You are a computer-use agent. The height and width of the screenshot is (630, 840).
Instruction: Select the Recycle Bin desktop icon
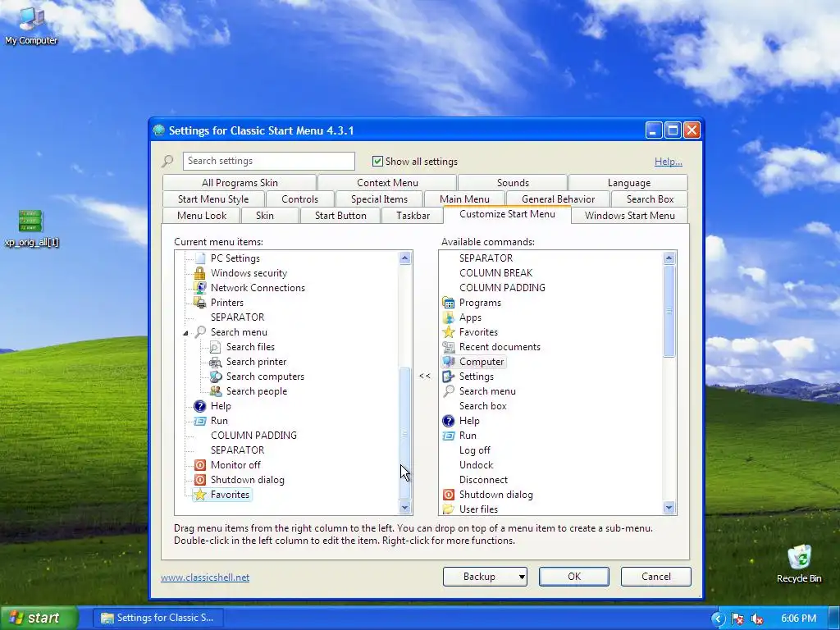pyautogui.click(x=799, y=564)
